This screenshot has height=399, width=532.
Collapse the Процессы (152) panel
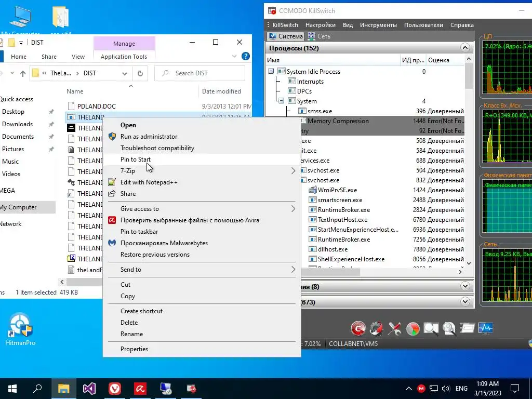(465, 47)
